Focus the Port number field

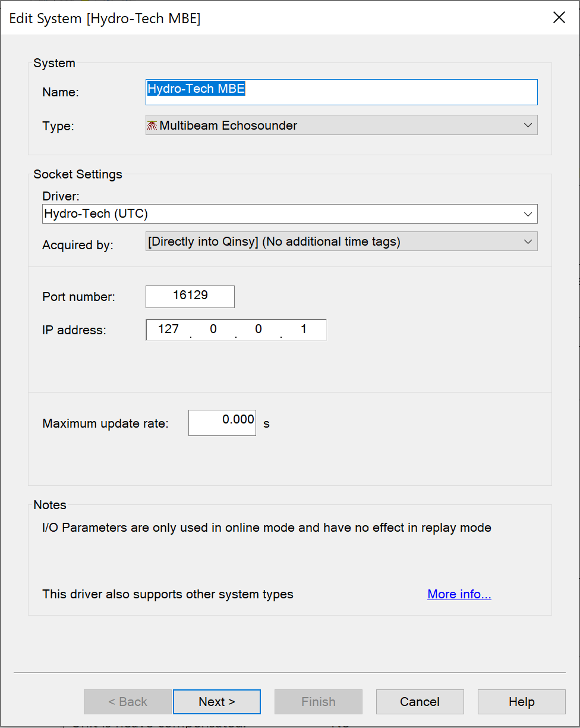(x=190, y=296)
